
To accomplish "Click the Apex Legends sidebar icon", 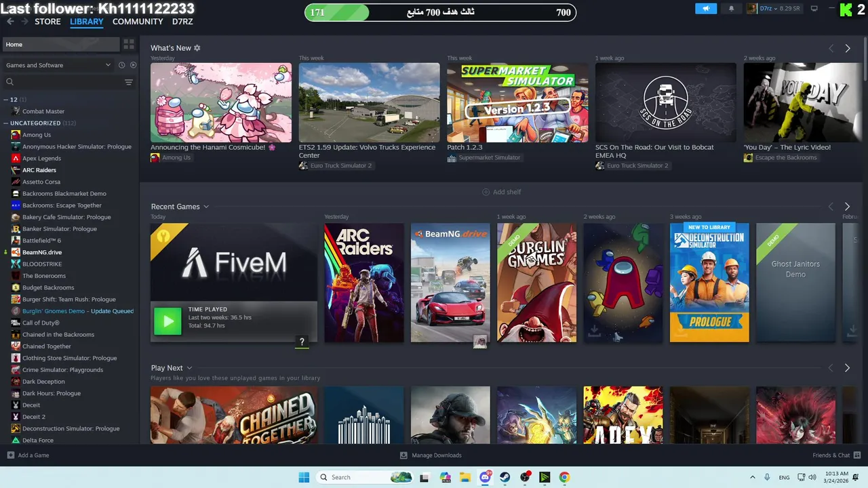I will (x=16, y=159).
